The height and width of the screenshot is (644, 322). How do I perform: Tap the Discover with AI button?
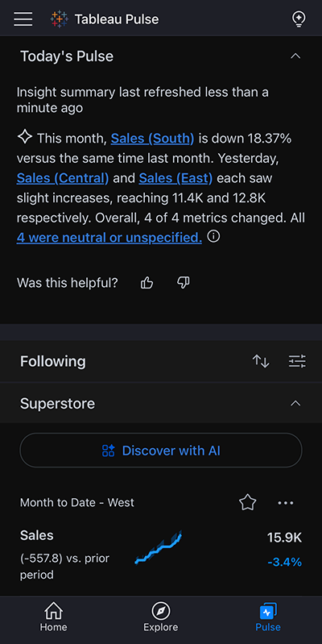pos(161,450)
